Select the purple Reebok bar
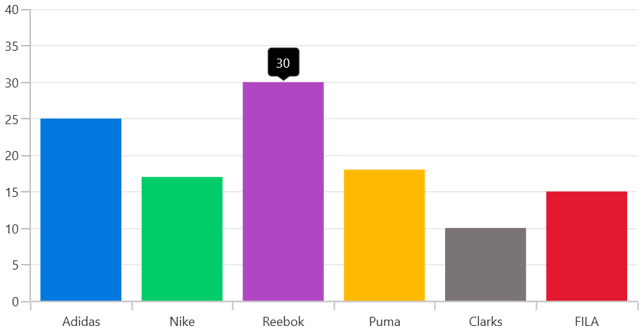 pyautogui.click(x=283, y=191)
